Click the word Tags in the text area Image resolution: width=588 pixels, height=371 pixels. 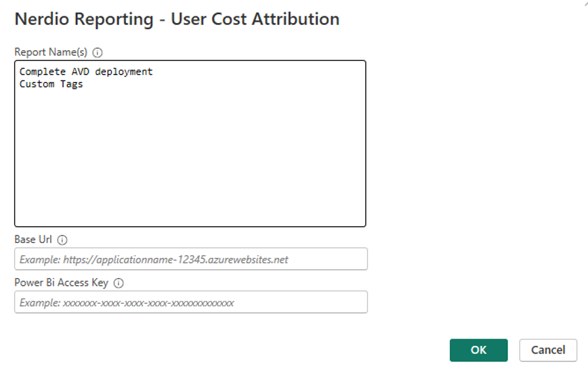[71, 85]
